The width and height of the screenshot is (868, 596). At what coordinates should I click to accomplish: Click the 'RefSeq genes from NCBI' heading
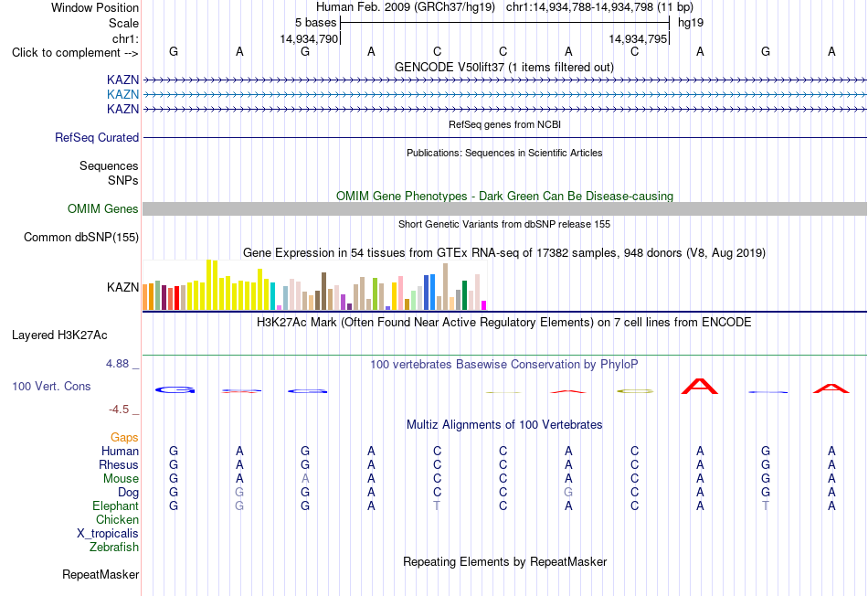coord(504,124)
